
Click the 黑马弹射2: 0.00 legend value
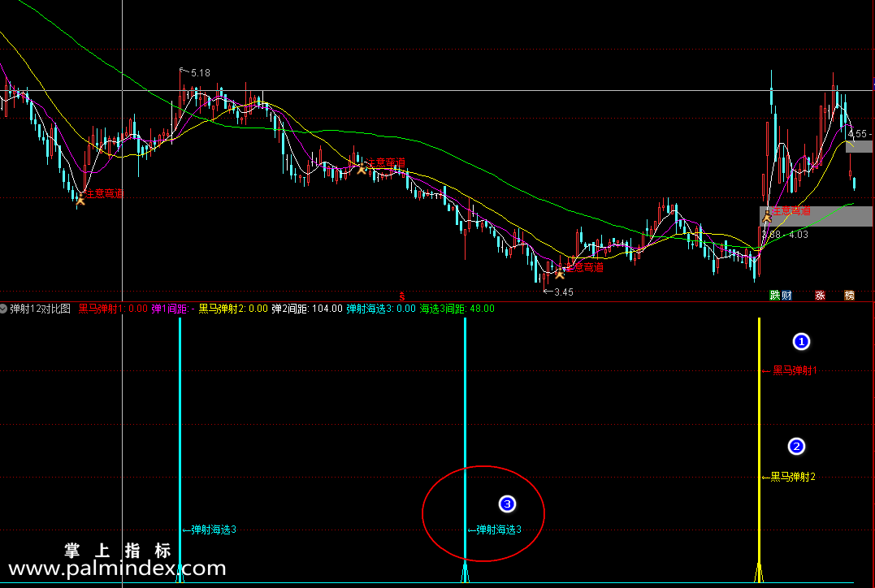tap(233, 309)
